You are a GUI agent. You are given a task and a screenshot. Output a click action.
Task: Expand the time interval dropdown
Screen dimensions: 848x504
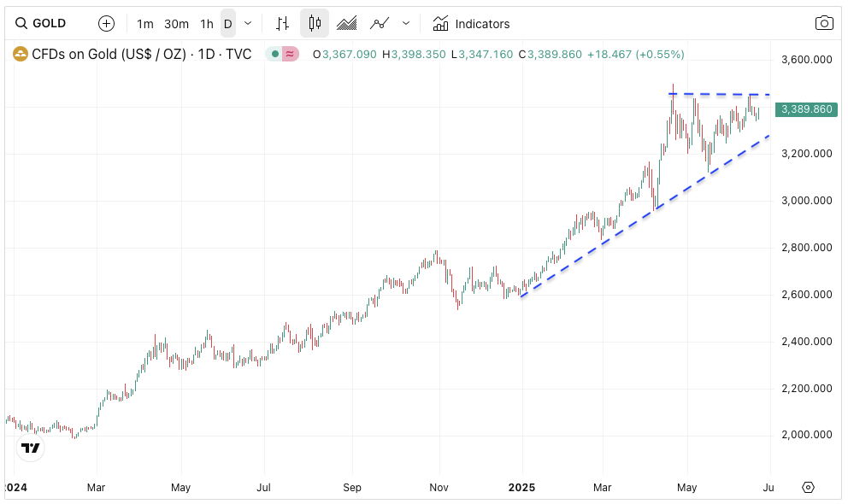(x=248, y=24)
